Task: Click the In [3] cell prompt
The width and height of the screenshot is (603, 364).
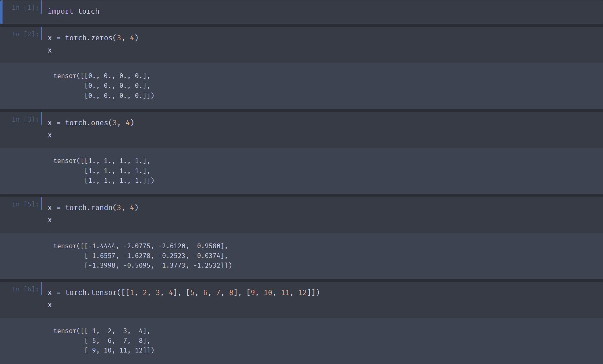Action: click(25, 119)
